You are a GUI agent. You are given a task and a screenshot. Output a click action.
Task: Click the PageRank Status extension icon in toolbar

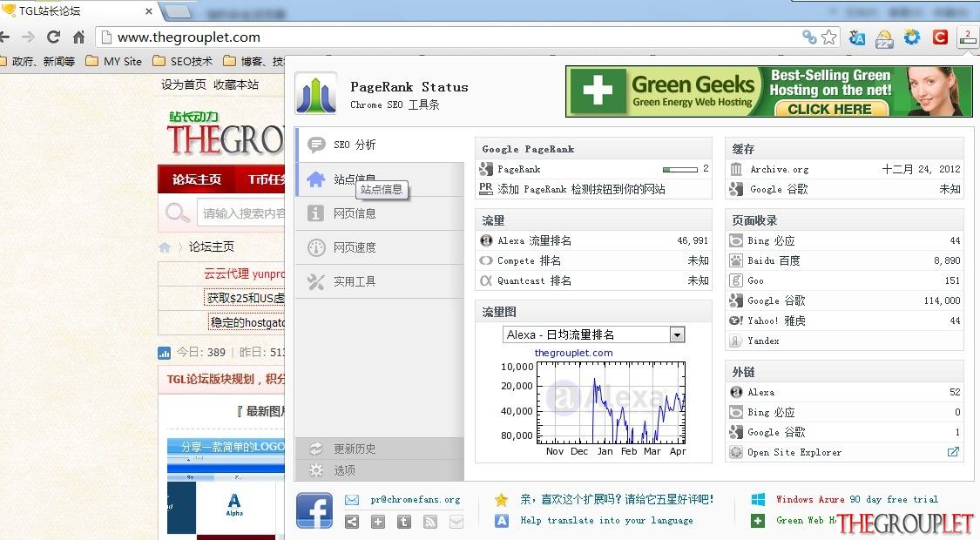(x=967, y=37)
